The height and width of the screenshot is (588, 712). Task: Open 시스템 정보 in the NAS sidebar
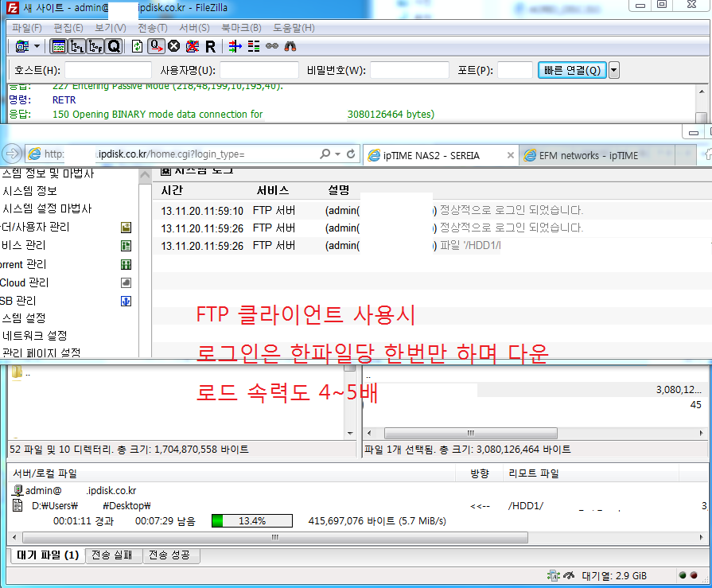tap(30, 191)
